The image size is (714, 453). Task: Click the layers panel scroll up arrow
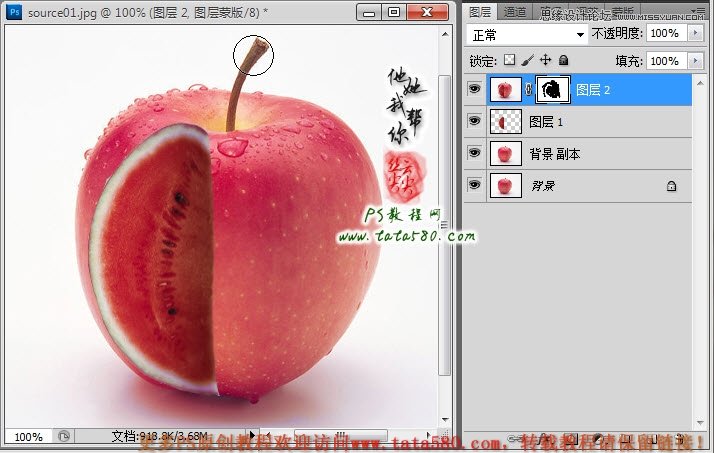coord(700,82)
